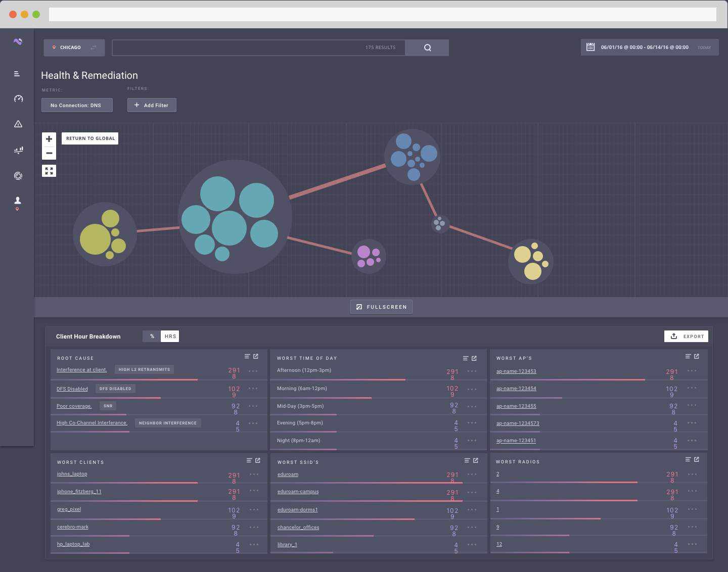Open the No Connection: DNS metric selector

[77, 105]
